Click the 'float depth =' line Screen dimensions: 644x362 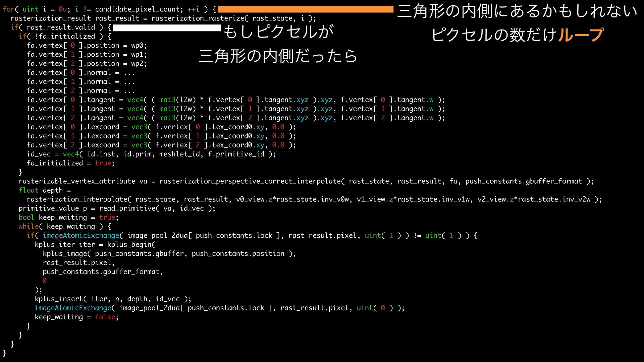45,190
